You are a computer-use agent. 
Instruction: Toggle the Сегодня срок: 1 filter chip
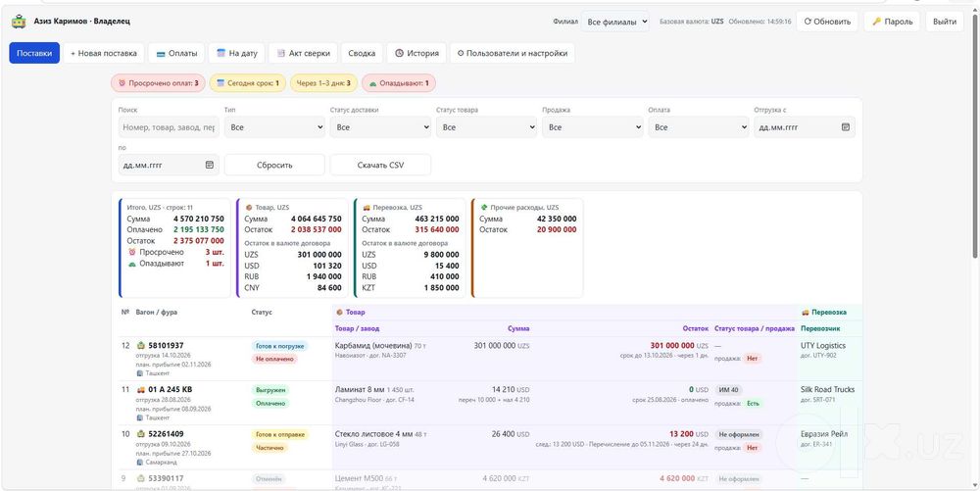(248, 83)
